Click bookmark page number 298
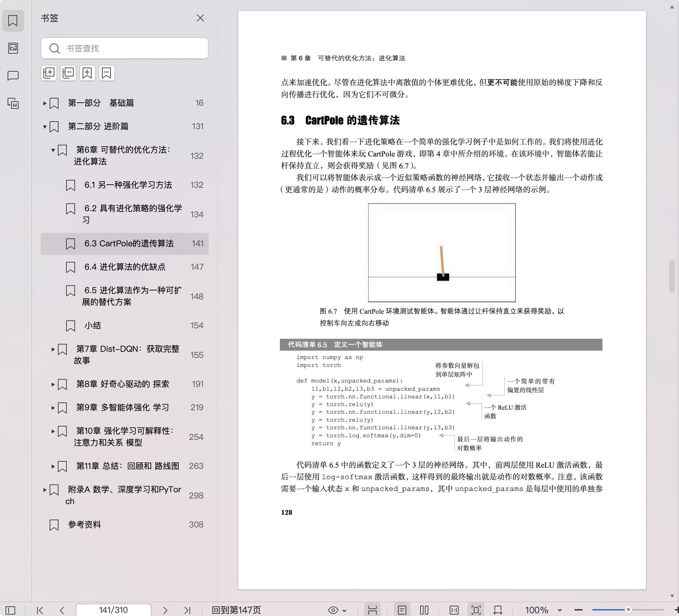This screenshot has height=616, width=679. pos(196,495)
